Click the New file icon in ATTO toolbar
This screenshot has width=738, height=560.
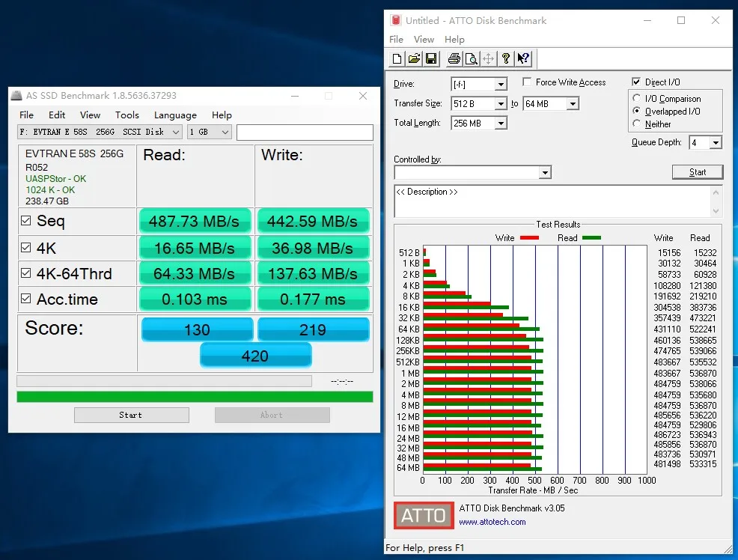click(x=397, y=59)
